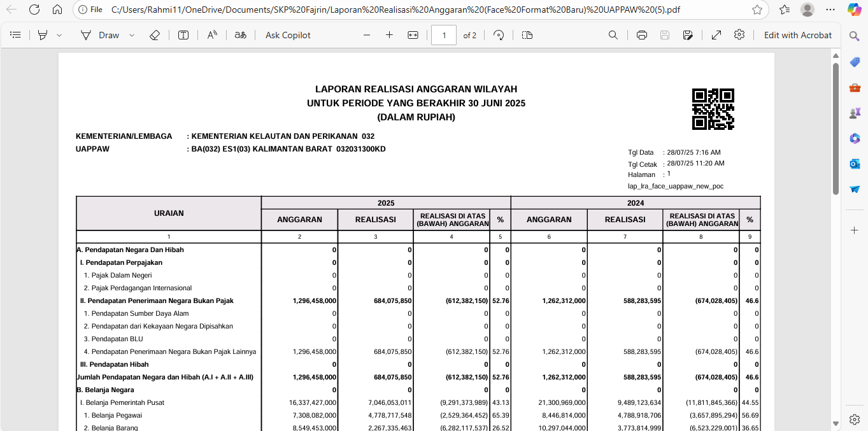This screenshot has width=868, height=431.
Task: Open the PDF table of contents panel
Action: [x=16, y=35]
